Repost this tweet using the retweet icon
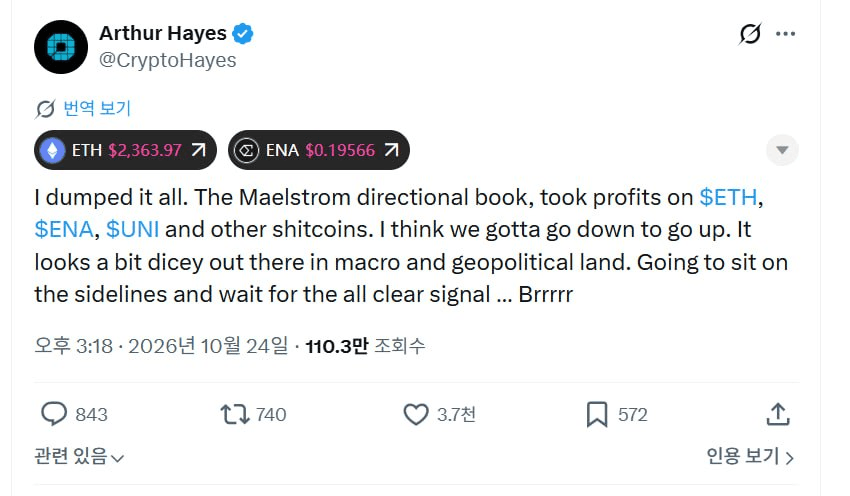Screen dimensions: 850x496 pyautogui.click(x=235, y=415)
